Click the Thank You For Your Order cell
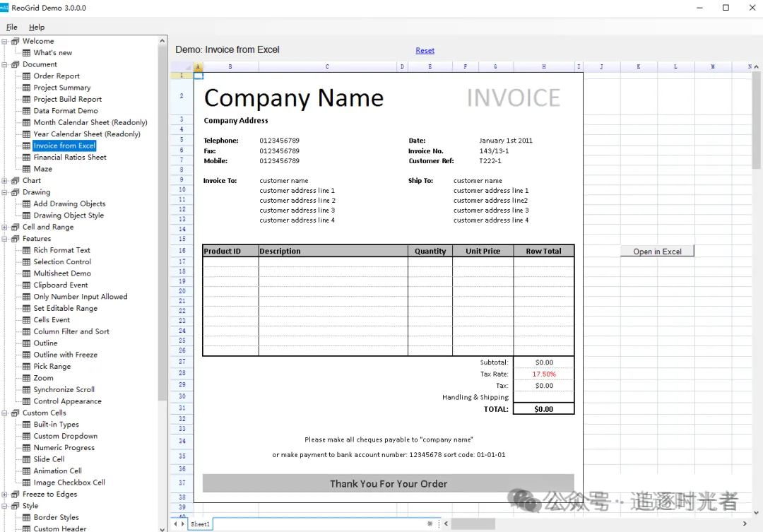Screen dimensions: 763x532 (389, 484)
